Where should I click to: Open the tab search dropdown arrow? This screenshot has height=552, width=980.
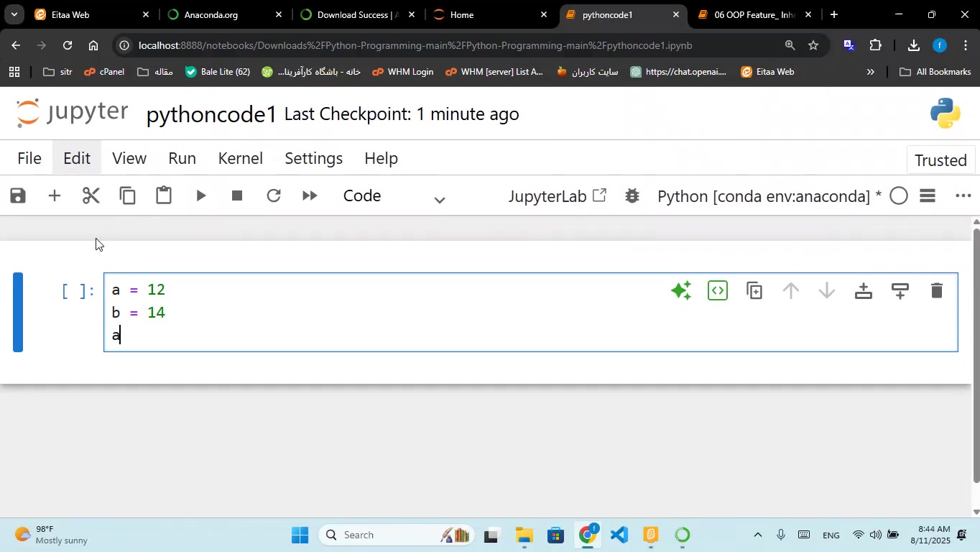point(14,14)
